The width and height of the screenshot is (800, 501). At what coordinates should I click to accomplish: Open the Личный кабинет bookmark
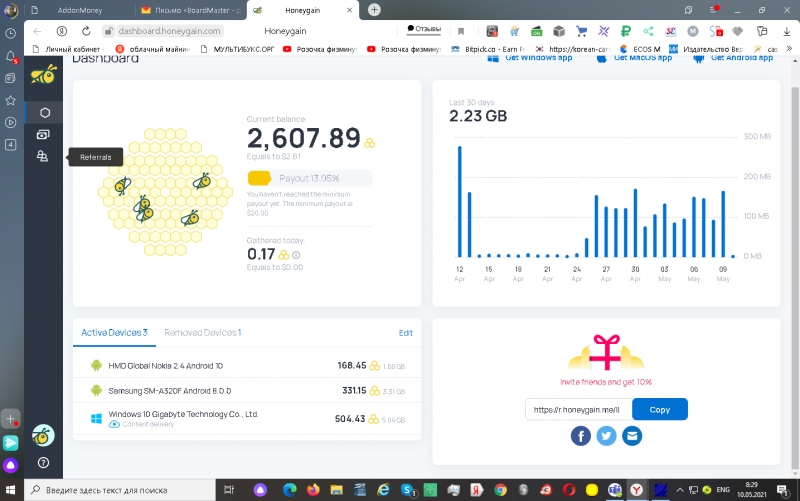[68, 49]
